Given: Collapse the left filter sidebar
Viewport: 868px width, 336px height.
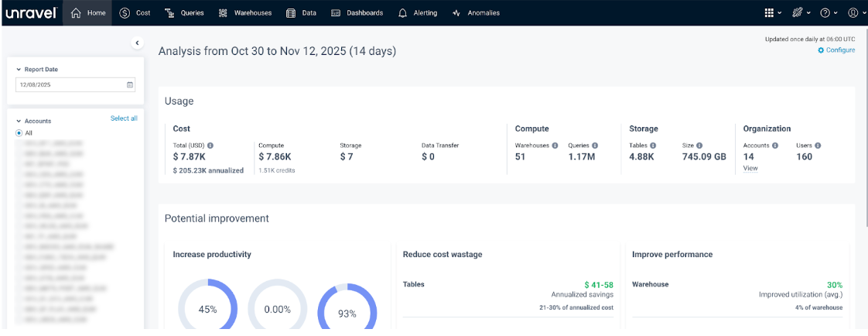Looking at the screenshot, I should tap(137, 43).
